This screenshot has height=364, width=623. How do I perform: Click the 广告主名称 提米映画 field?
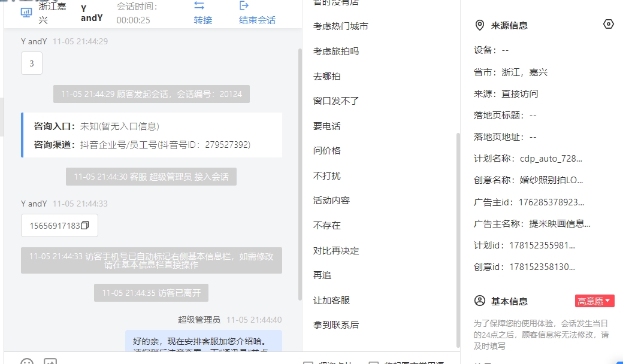click(532, 224)
